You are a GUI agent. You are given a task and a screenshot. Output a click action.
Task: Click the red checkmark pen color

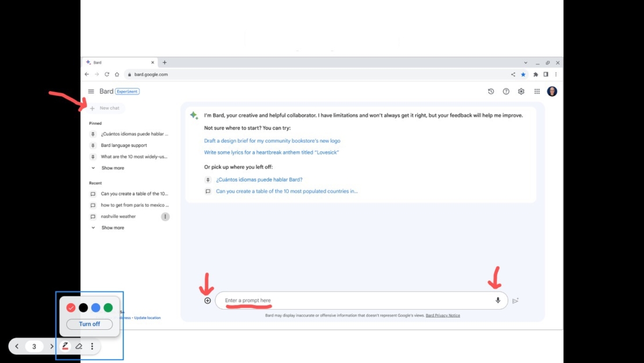click(x=71, y=307)
